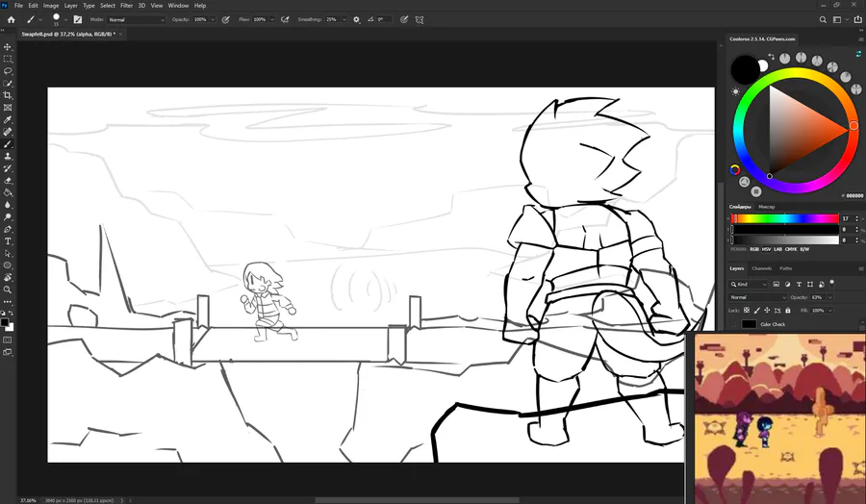Select the Frame tool
The height and width of the screenshot is (504, 866).
[x=8, y=108]
